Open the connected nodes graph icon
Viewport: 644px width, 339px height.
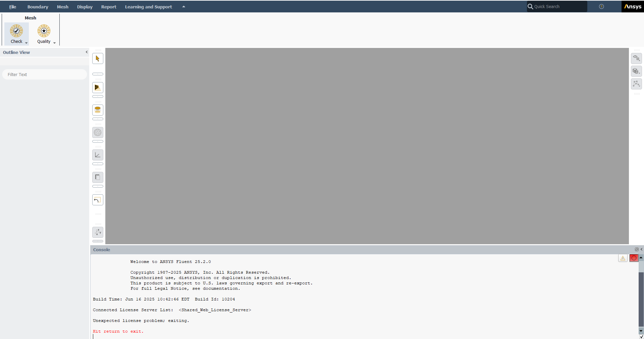[636, 84]
